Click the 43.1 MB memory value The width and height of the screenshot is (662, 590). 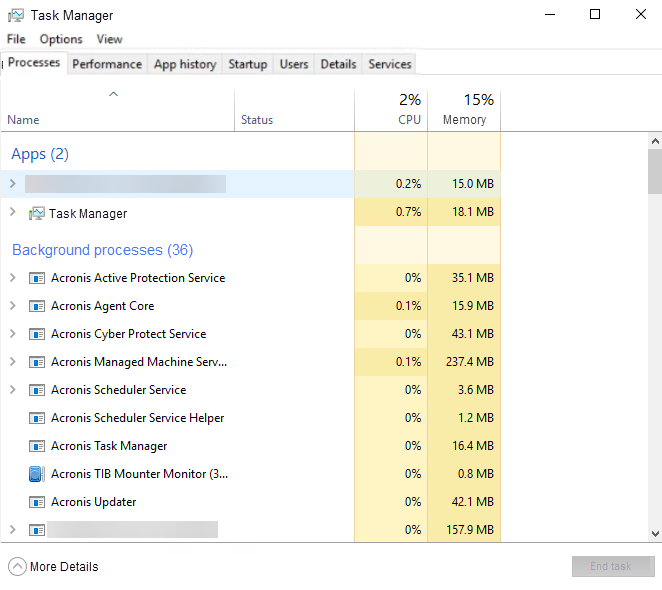click(473, 334)
